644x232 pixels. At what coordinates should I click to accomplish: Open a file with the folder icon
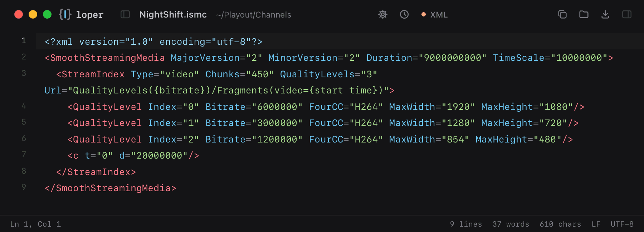coord(584,14)
